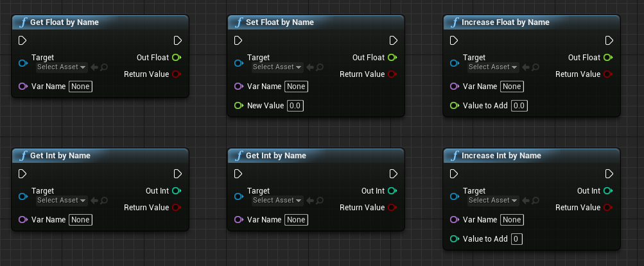Click the New Value 0.0 field
The width and height of the screenshot is (644, 266).
pyautogui.click(x=295, y=106)
